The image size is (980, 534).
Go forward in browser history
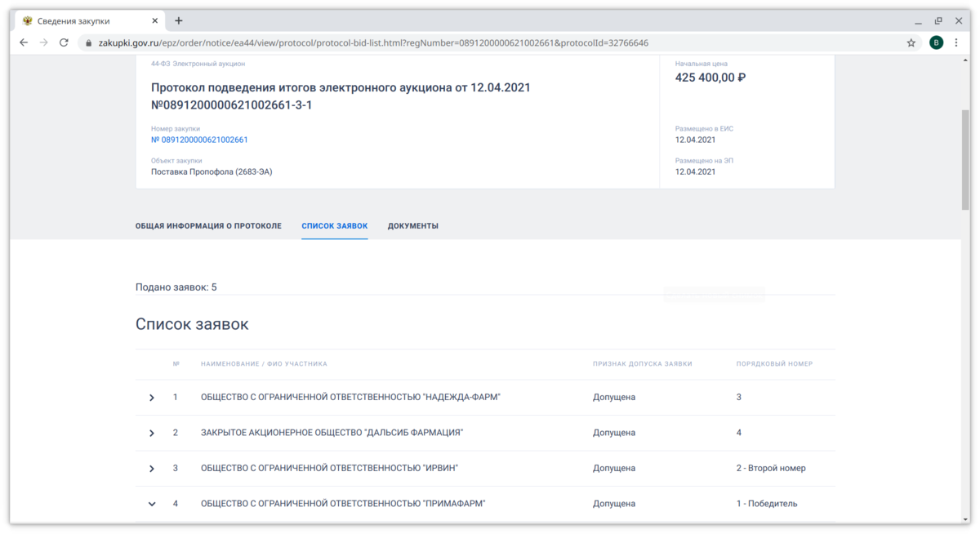(43, 42)
